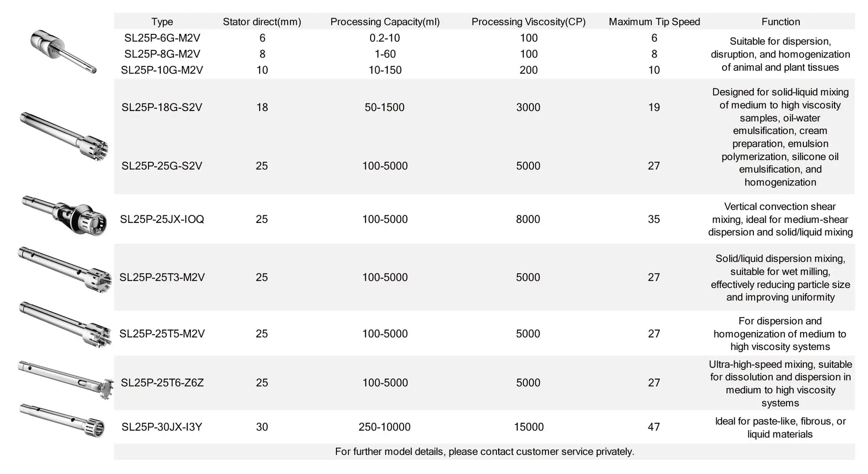Click the contact customer service note

click(484, 452)
